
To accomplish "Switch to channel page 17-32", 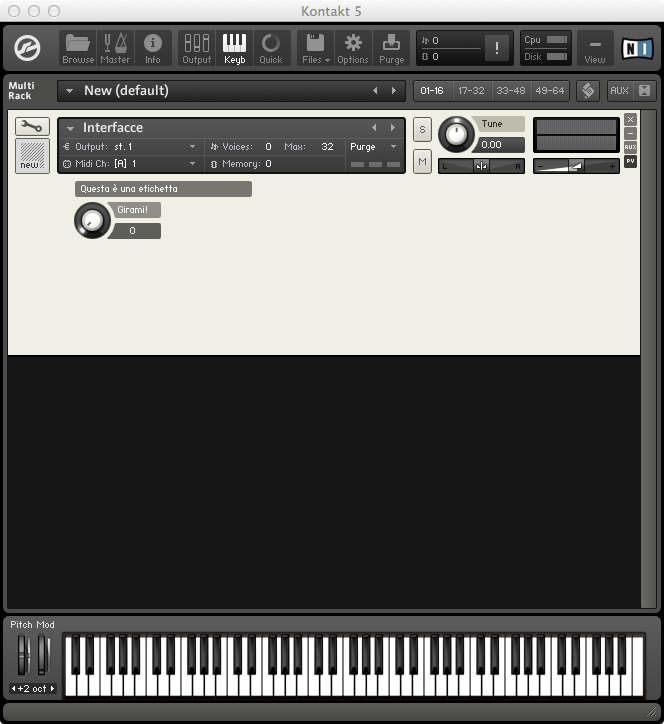I will pyautogui.click(x=471, y=91).
